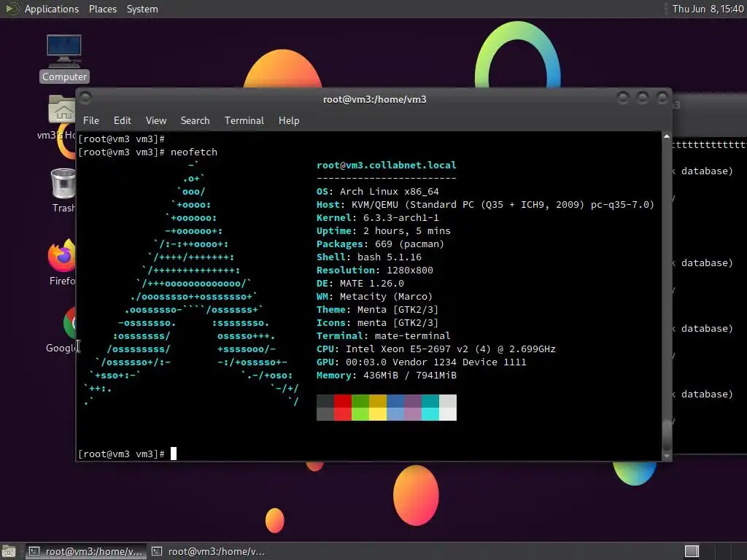
Task: Open the Applications menu
Action: click(52, 9)
